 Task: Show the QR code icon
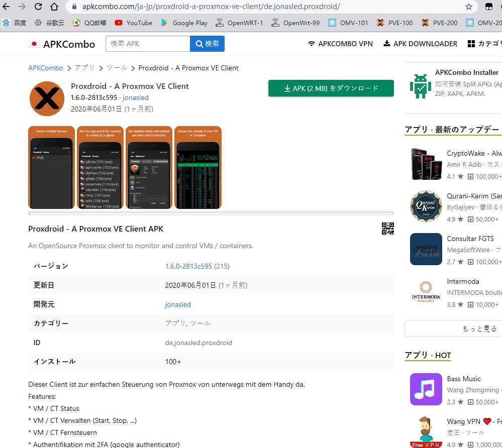click(388, 229)
